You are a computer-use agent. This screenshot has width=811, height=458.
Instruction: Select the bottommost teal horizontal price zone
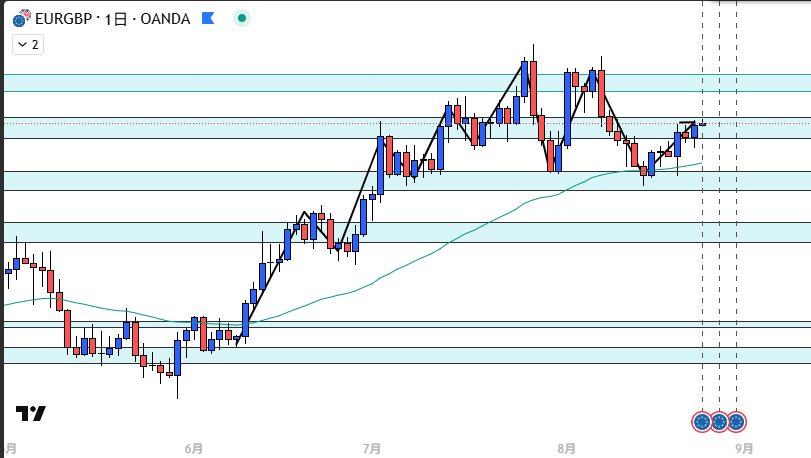coord(400,355)
